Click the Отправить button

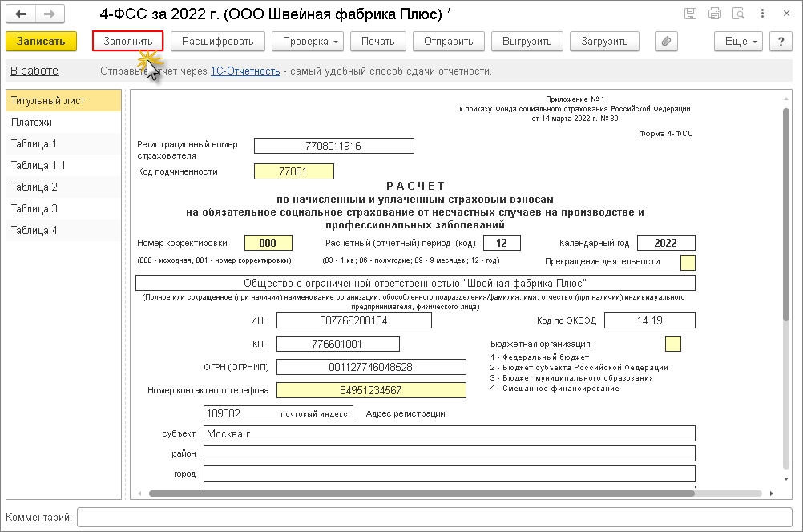449,42
